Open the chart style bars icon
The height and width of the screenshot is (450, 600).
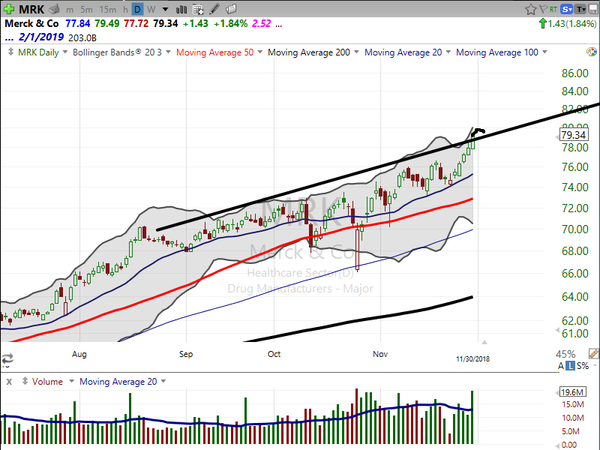(181, 9)
